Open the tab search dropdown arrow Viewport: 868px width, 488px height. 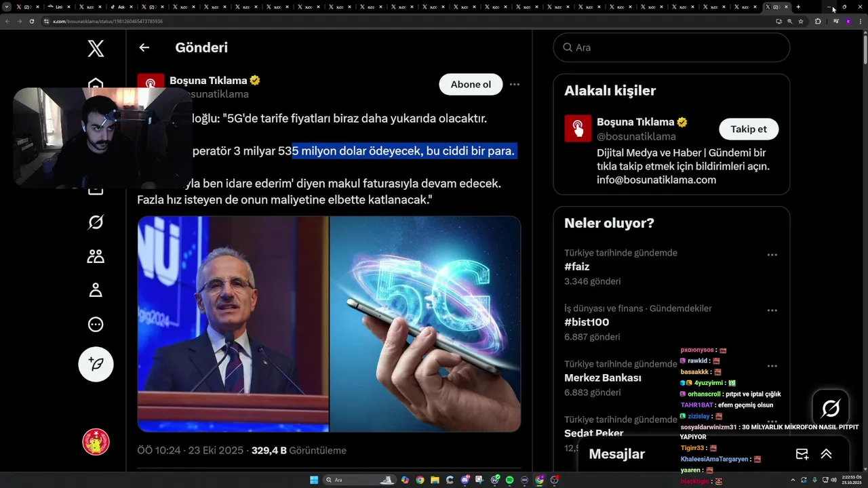[7, 7]
